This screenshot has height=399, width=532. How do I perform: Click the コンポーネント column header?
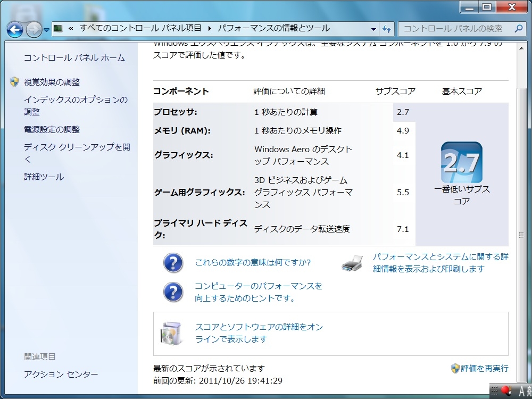[x=181, y=92]
